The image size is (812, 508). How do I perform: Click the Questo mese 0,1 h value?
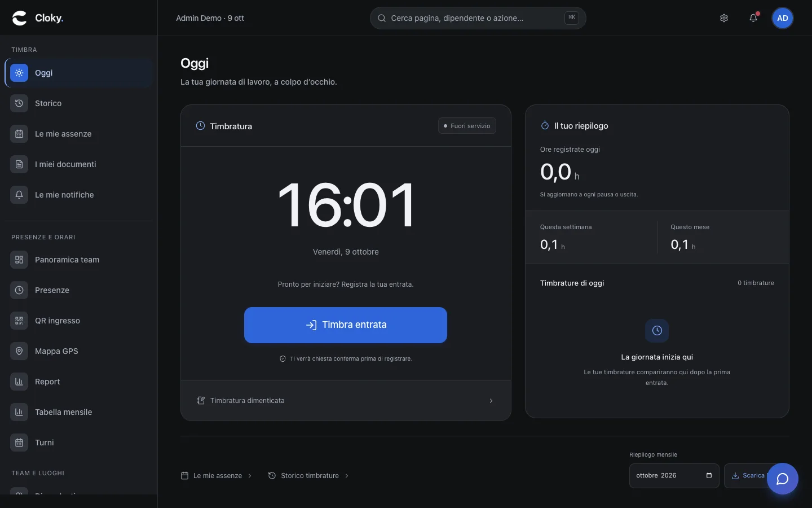(683, 244)
